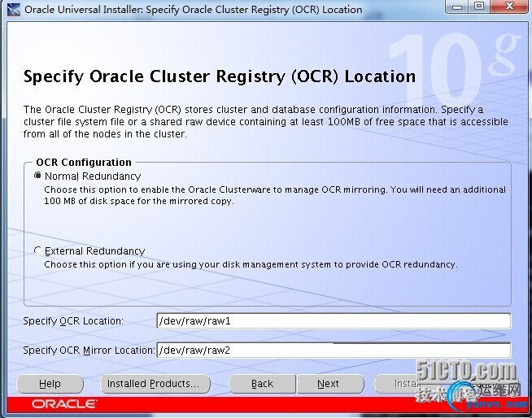
Task: Minimize the Oracle Installer window
Action: 457,7
